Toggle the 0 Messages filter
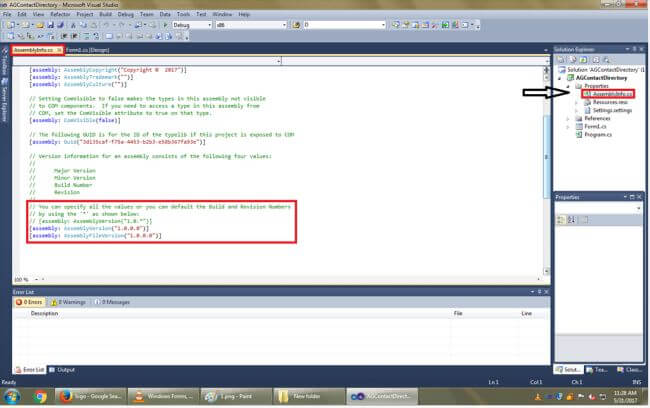Screen dimensions: 650x408 [112, 302]
